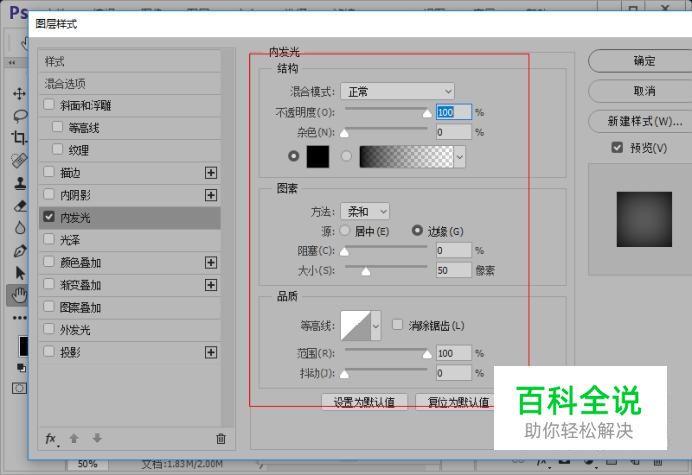Enable the 外发光 checkbox
The width and height of the screenshot is (692, 475).
pyautogui.click(x=49, y=328)
